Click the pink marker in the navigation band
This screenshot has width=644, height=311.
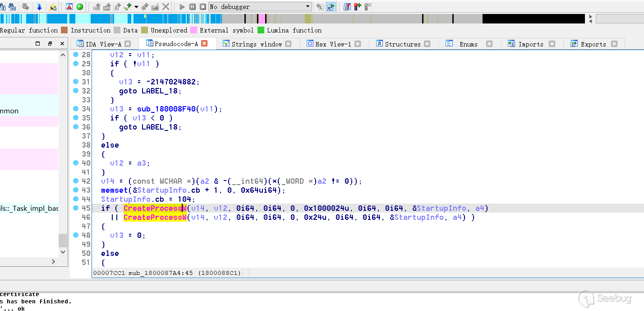(261, 19)
